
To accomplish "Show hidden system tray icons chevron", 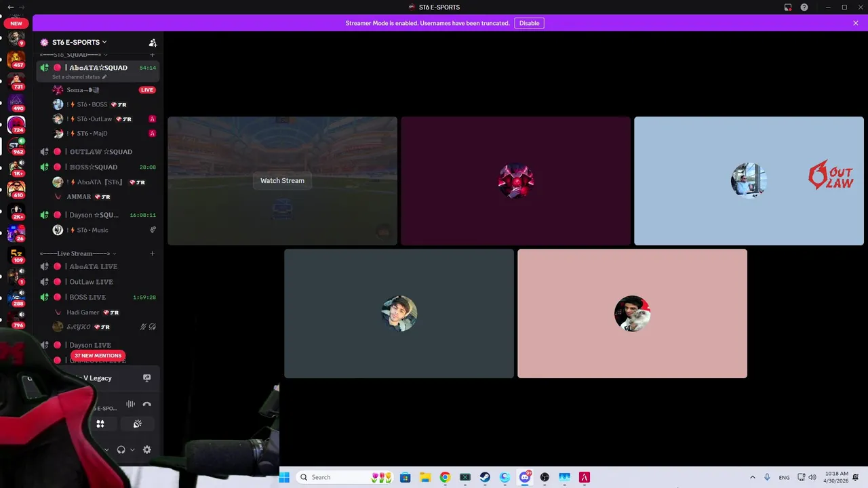I will click(x=752, y=477).
